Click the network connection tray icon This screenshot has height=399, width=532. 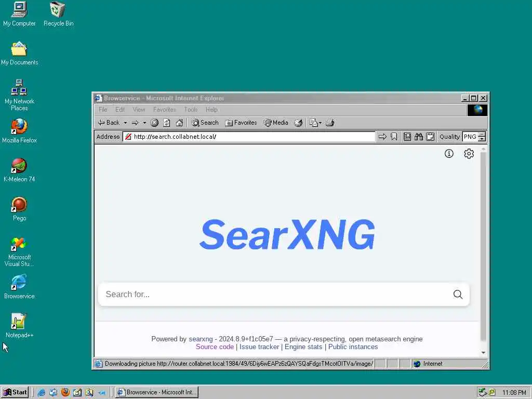click(x=483, y=393)
